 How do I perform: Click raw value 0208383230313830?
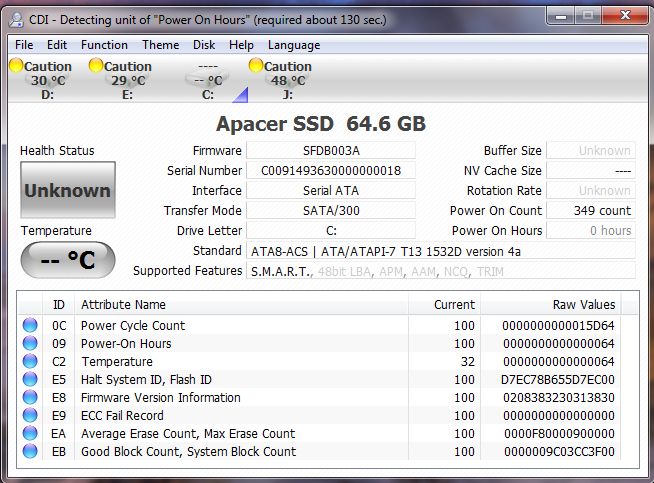coord(559,397)
